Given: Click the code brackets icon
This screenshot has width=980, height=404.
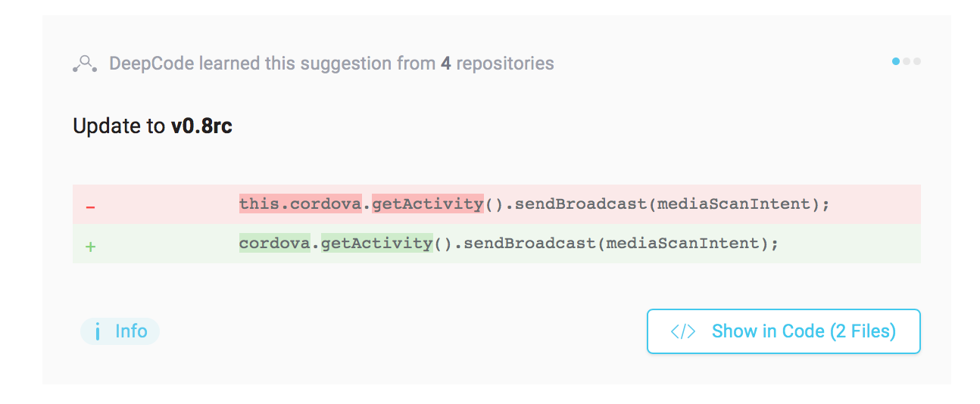Looking at the screenshot, I should point(683,331).
